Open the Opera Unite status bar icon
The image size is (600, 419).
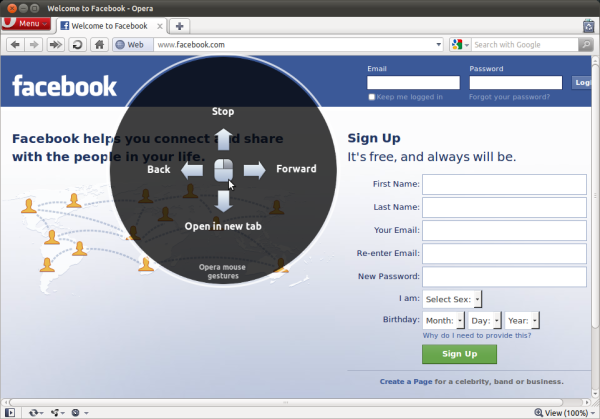(55, 413)
